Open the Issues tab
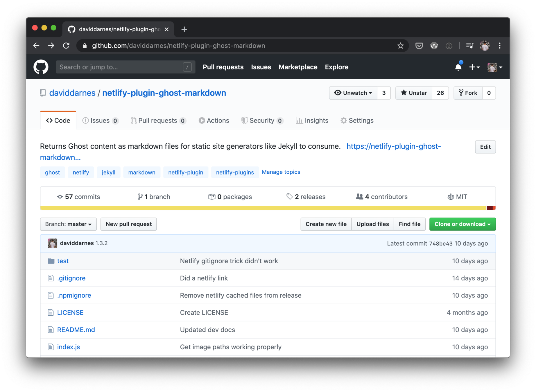This screenshot has width=536, height=392. point(100,121)
